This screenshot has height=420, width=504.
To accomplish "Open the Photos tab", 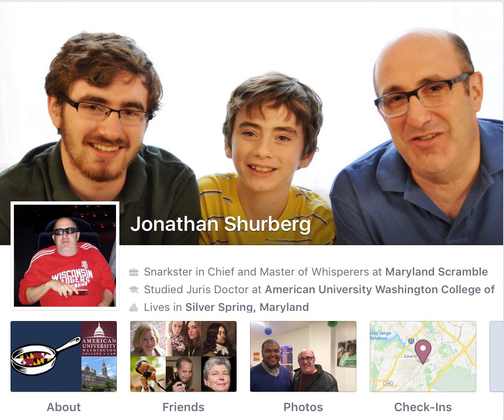I will (x=303, y=407).
